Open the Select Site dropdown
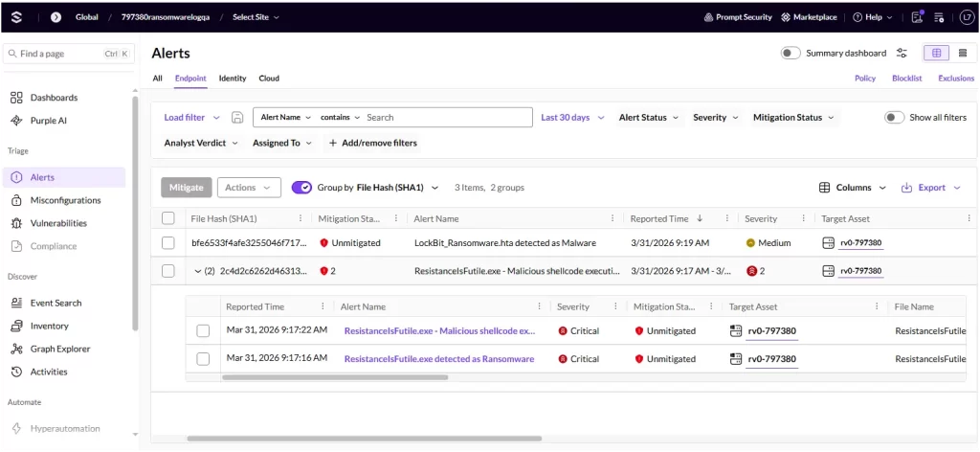This screenshot has height=452, width=980. [256, 17]
